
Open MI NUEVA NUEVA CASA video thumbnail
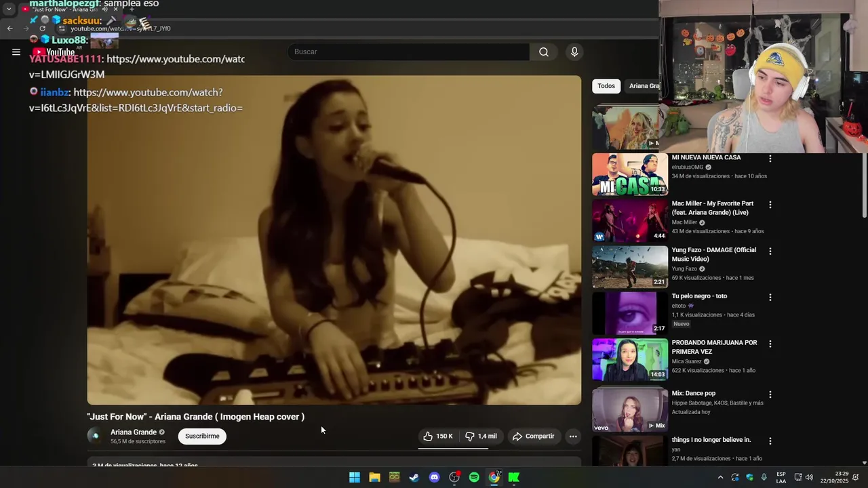point(630,174)
